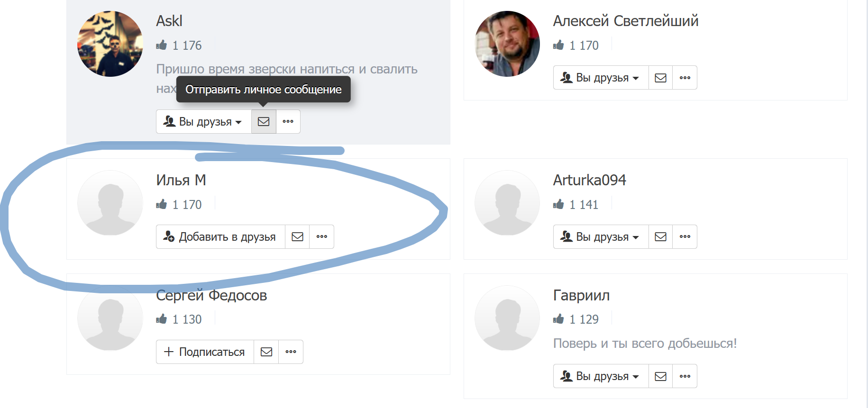
Task: Send private message to Askl via envelope icon
Action: 264,122
